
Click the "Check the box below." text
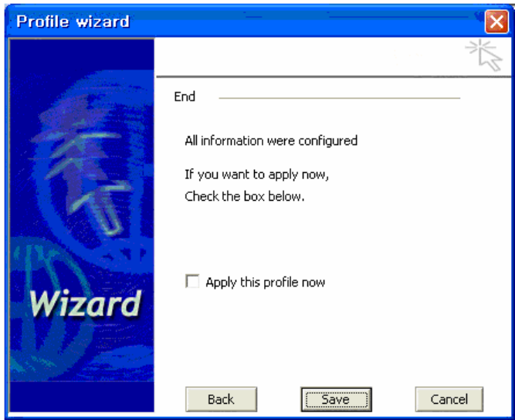click(245, 196)
